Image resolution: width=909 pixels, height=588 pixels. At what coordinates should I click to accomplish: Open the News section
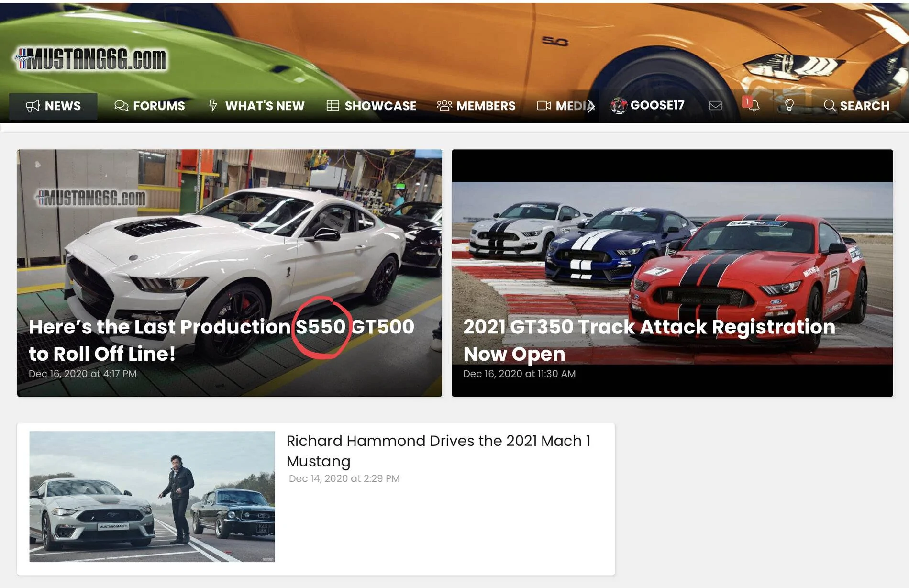(53, 106)
